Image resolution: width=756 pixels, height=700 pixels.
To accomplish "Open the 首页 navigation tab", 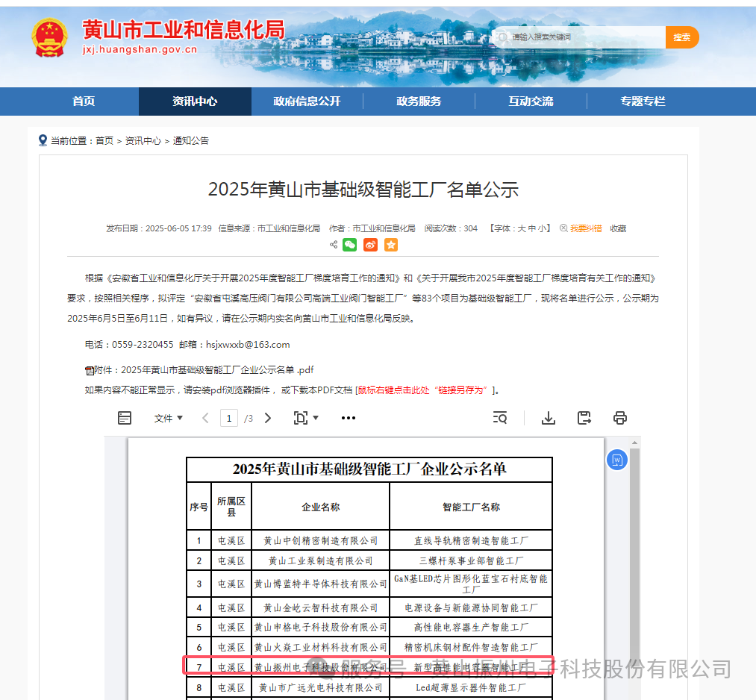I will (84, 101).
